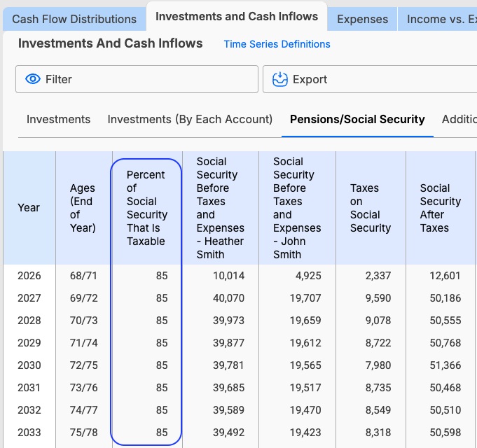Select Investments and Cash Inflows tab
This screenshot has height=448, width=477.
[x=237, y=16]
